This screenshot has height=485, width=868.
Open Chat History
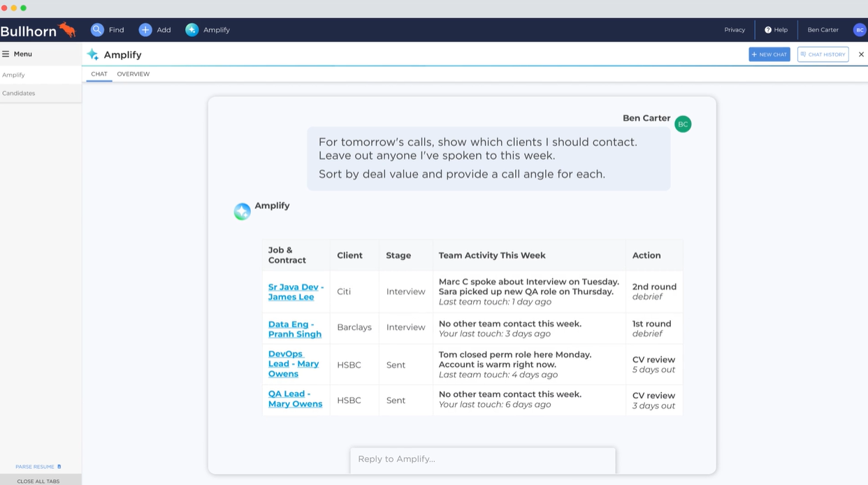click(x=823, y=55)
